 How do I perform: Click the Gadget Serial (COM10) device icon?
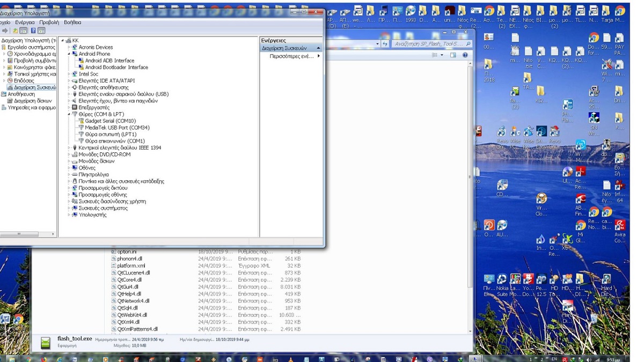(x=81, y=121)
